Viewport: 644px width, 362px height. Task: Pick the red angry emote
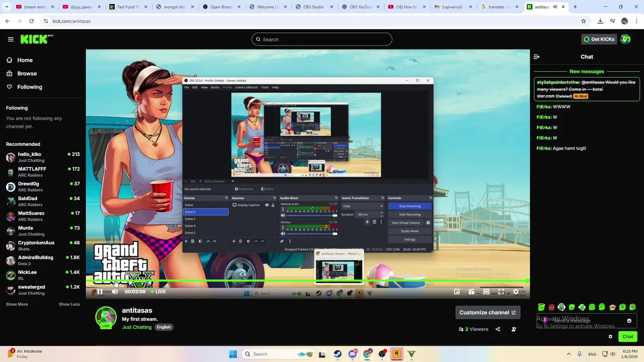coord(551,307)
